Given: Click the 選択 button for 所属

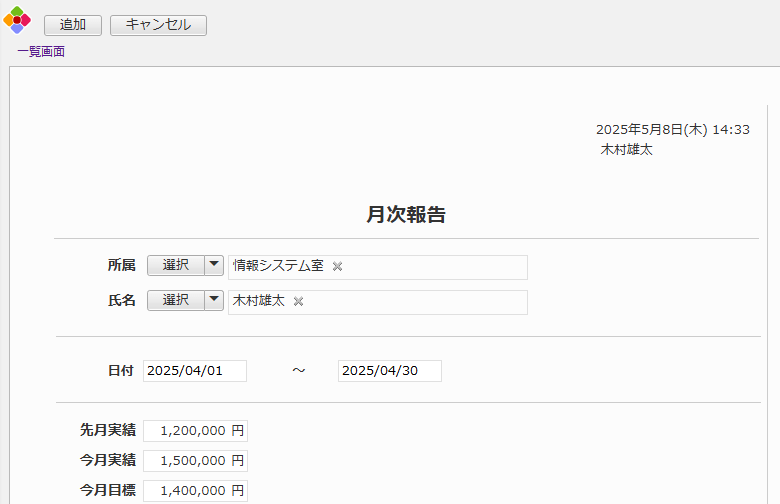Looking at the screenshot, I should 176,266.
